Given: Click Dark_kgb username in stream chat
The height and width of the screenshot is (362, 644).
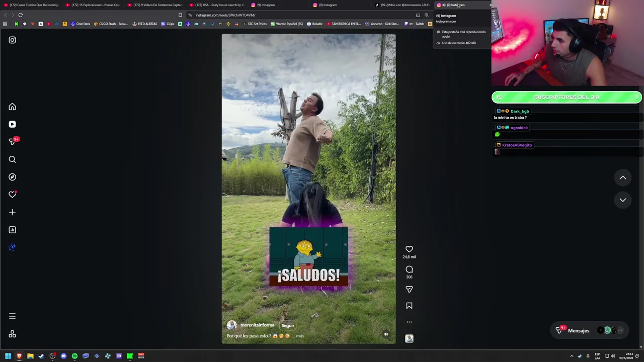Looking at the screenshot, I should [x=520, y=111].
